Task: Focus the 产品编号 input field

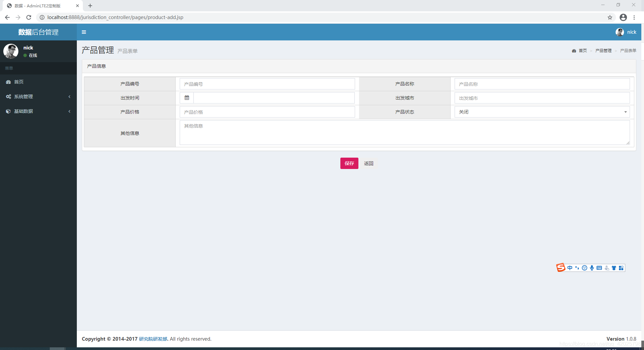Action: point(267,84)
